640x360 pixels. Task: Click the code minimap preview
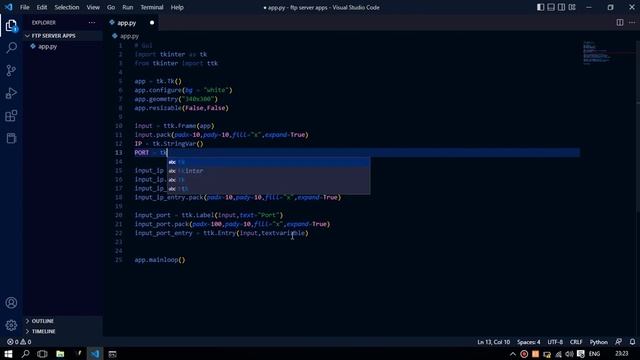[x=597, y=53]
